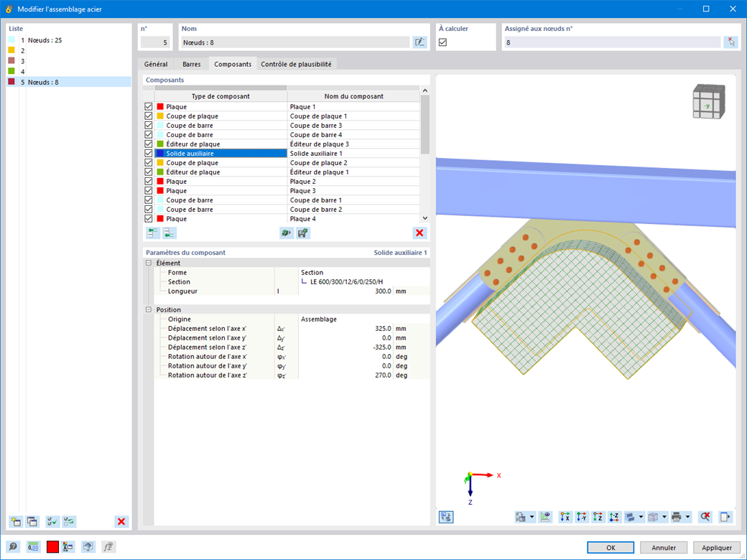Viewport: 747px width, 560px height.
Task: Select list item 5 Nœuds : 8
Action: [x=69, y=82]
